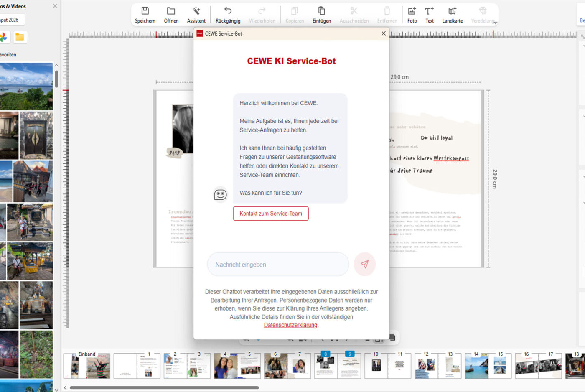Image resolution: width=585 pixels, height=392 pixels.
Task: Select highlighted pages 8-9 spread thumbnail
Action: point(338,366)
